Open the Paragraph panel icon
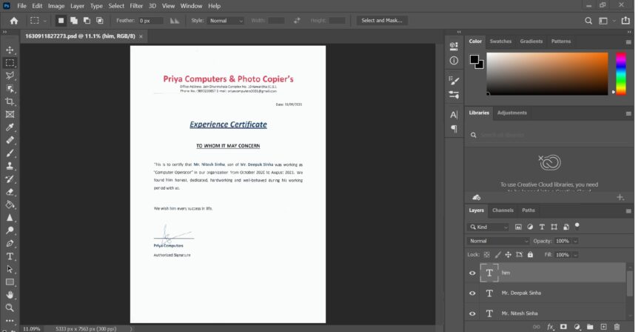644x332 pixels. click(454, 129)
